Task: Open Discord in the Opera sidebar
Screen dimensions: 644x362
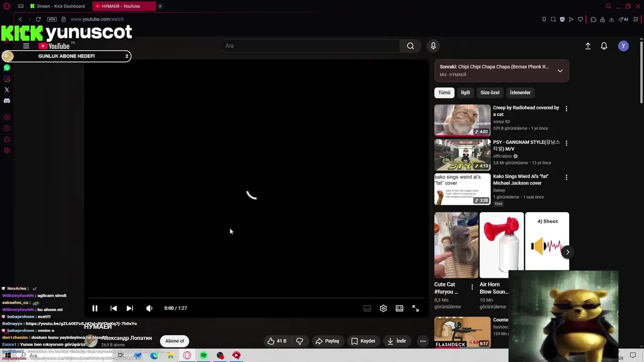Action: [x=7, y=101]
